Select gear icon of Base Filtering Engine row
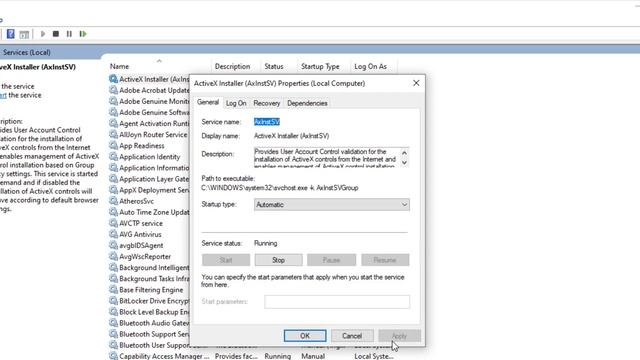The image size is (640, 360). point(113,289)
